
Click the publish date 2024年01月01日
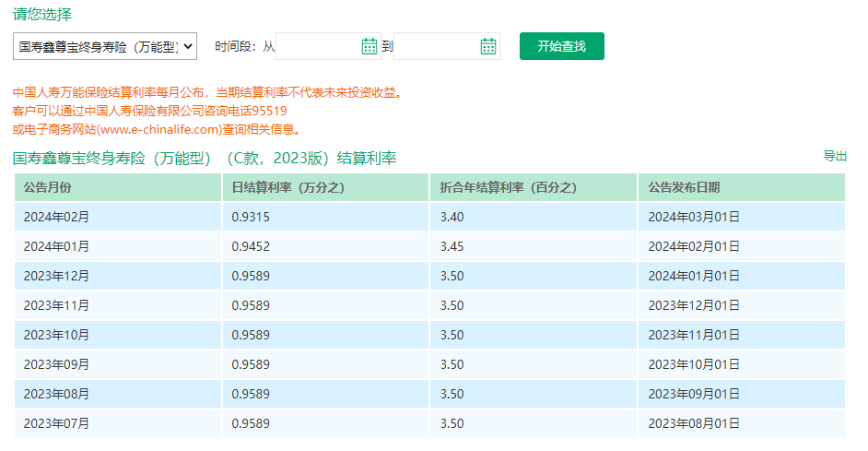click(x=694, y=276)
